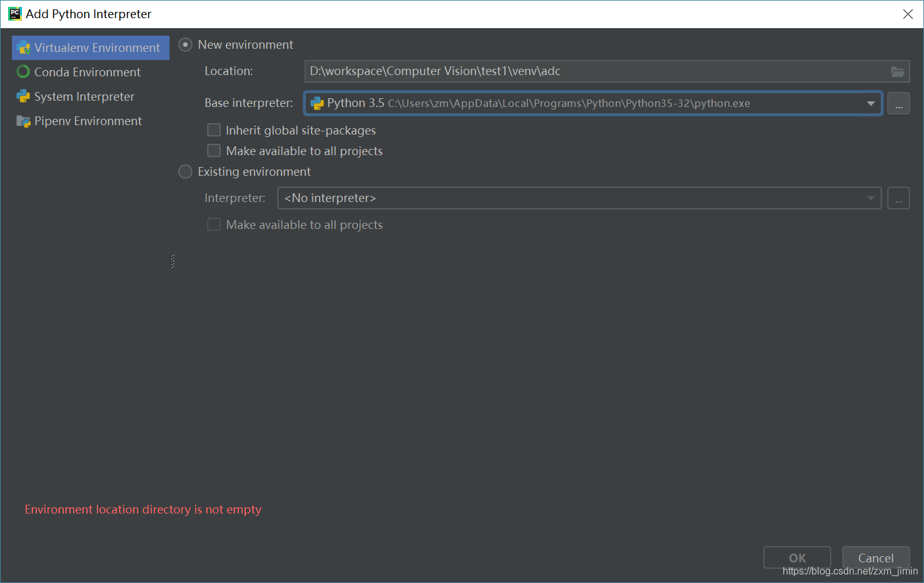This screenshot has width=924, height=583.
Task: Open the Interpreter dropdown showing No interpreter
Action: click(579, 198)
